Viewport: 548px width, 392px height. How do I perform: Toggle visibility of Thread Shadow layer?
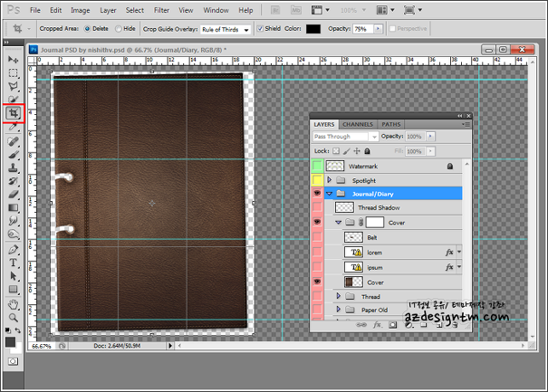coord(317,207)
